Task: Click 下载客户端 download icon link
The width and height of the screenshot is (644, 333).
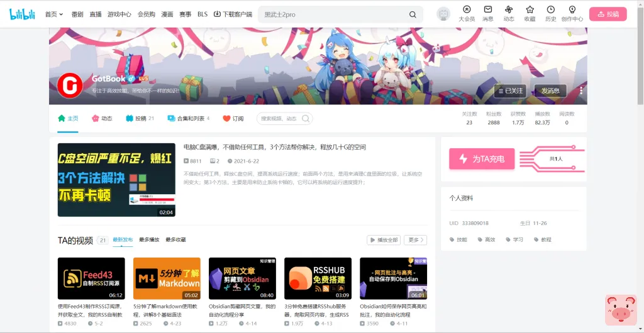Action: tap(233, 14)
